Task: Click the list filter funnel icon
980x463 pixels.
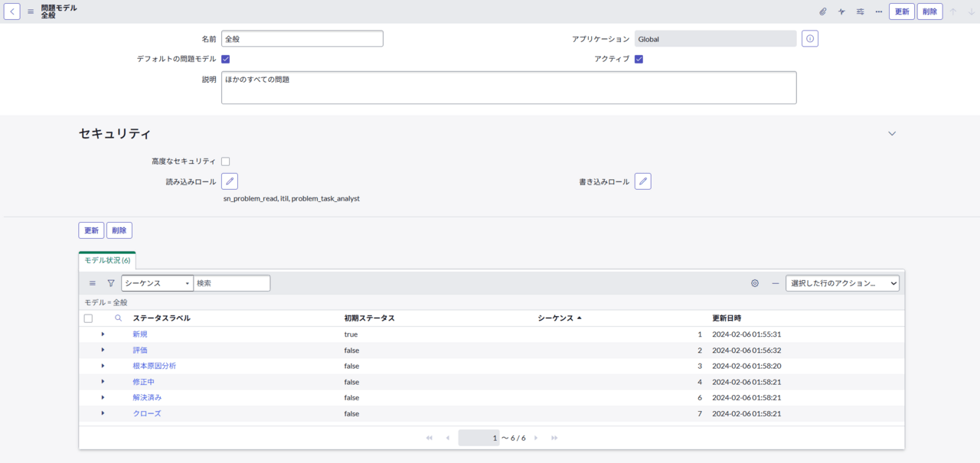Action: click(x=111, y=283)
